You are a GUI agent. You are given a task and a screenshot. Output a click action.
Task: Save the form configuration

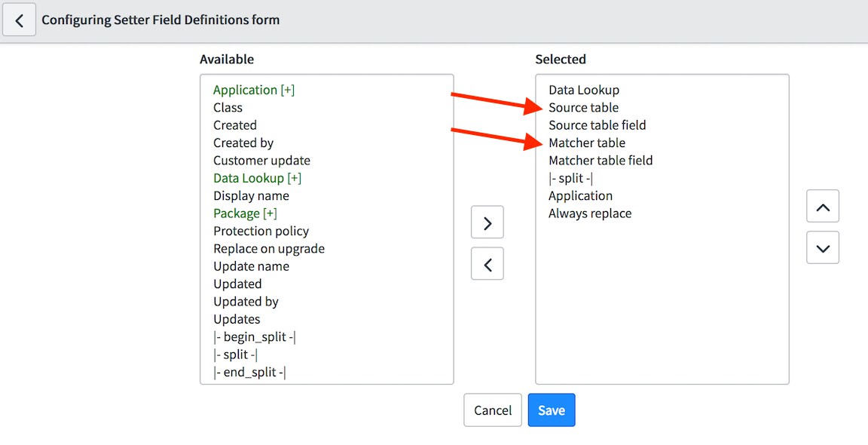pyautogui.click(x=552, y=410)
